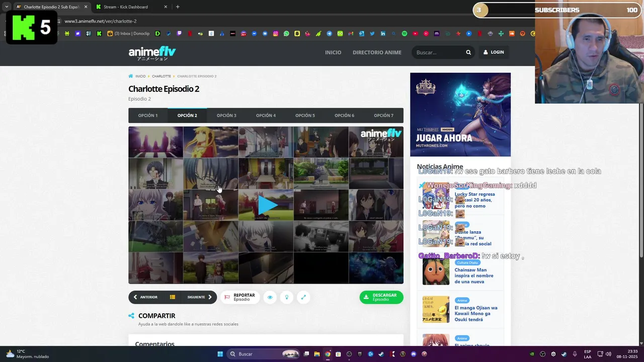Report the episode with REPORTAR button
644x362 pixels.
point(239,297)
